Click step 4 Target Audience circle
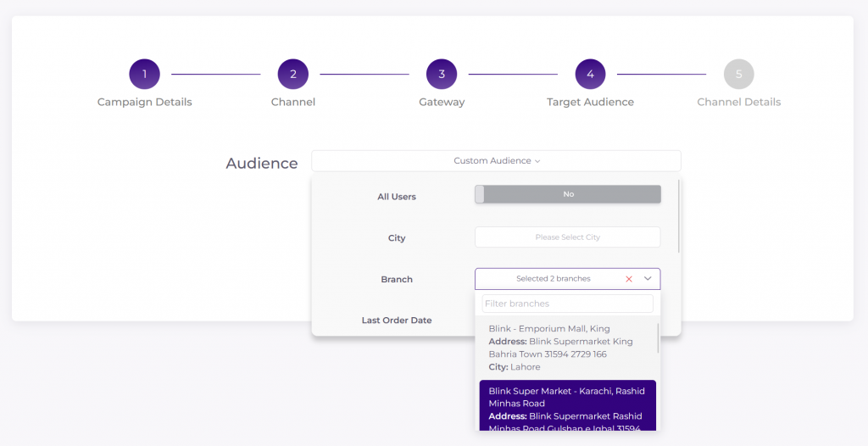The height and width of the screenshot is (446, 868). pos(590,75)
